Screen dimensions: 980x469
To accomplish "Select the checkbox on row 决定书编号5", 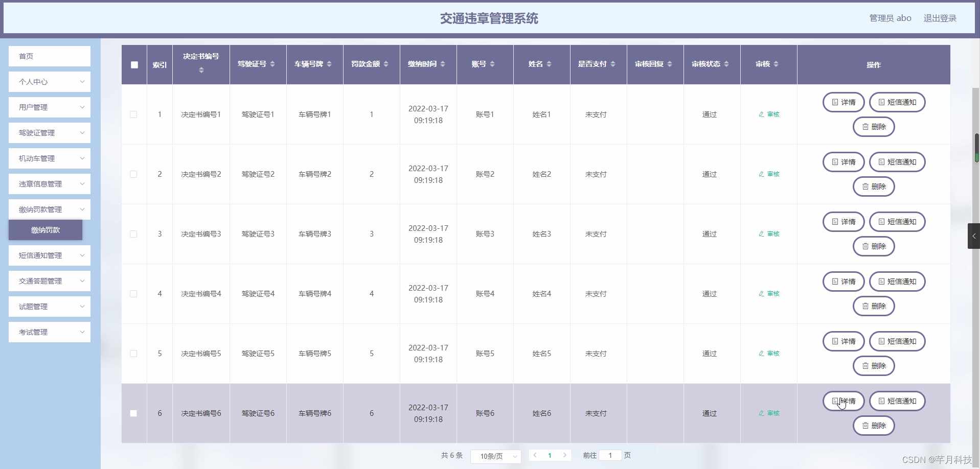I will (x=134, y=354).
